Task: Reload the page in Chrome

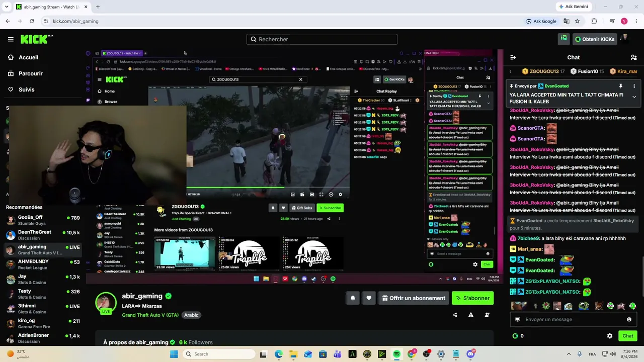Action: click(32, 21)
